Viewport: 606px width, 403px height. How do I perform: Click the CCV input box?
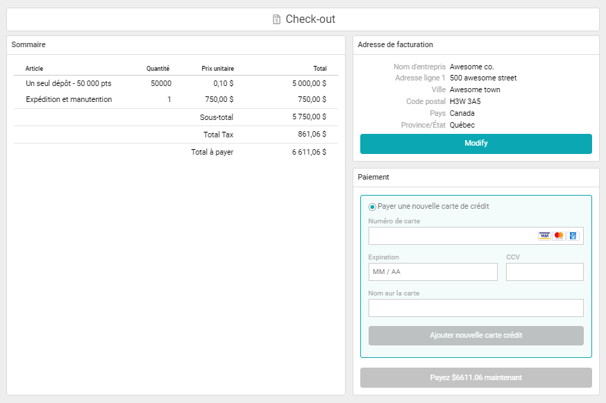point(544,272)
